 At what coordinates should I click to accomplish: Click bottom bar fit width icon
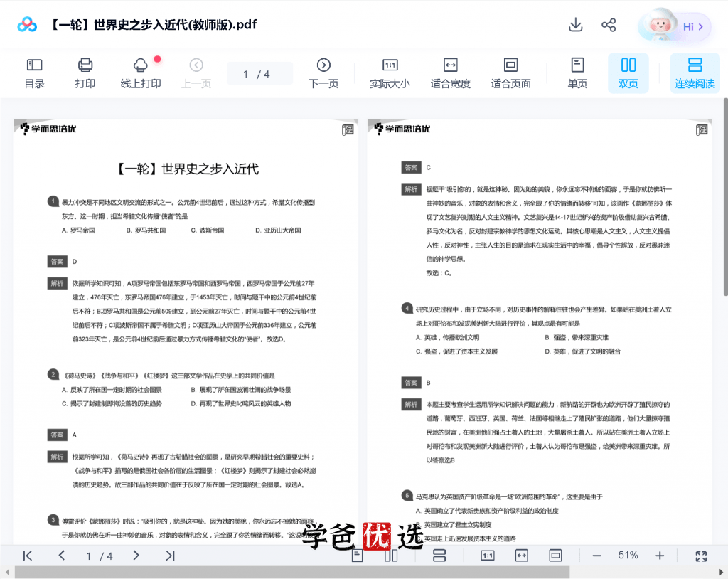(521, 556)
